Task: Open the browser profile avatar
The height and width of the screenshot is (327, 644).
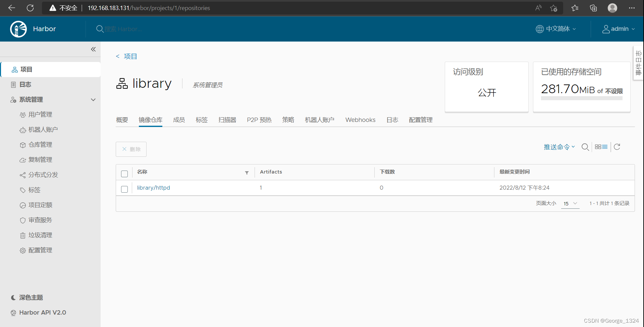Action: pos(612,8)
